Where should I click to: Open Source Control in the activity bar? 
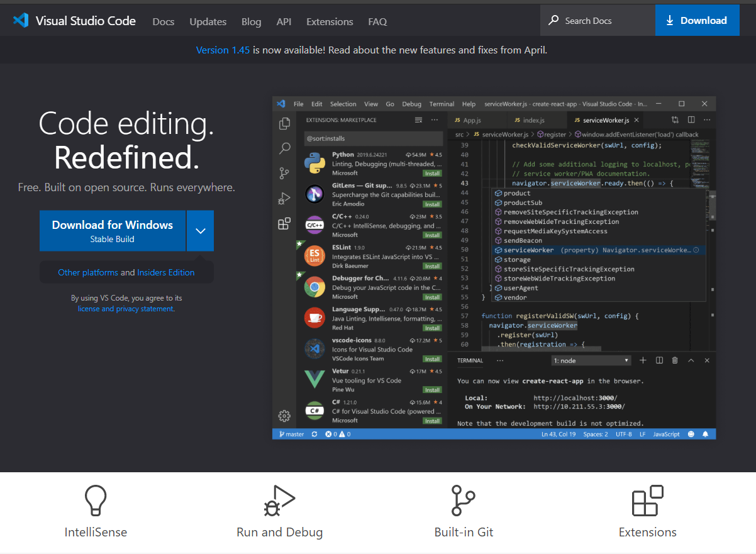[284, 174]
